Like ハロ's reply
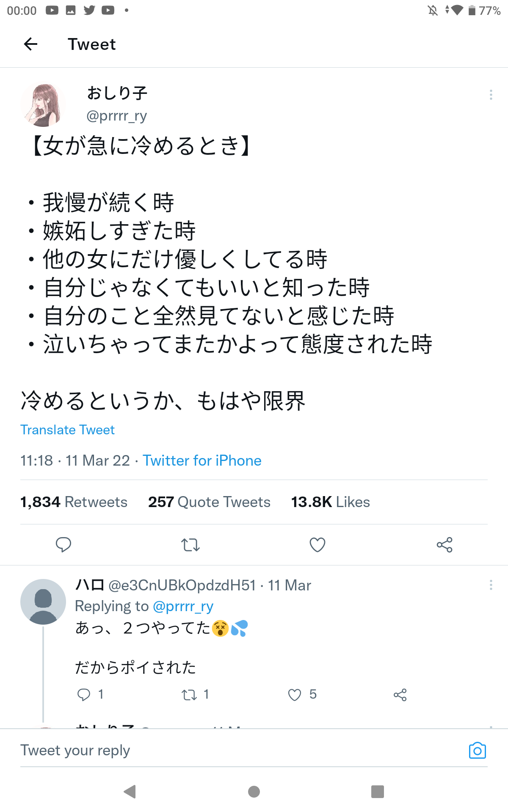 pos(295,694)
